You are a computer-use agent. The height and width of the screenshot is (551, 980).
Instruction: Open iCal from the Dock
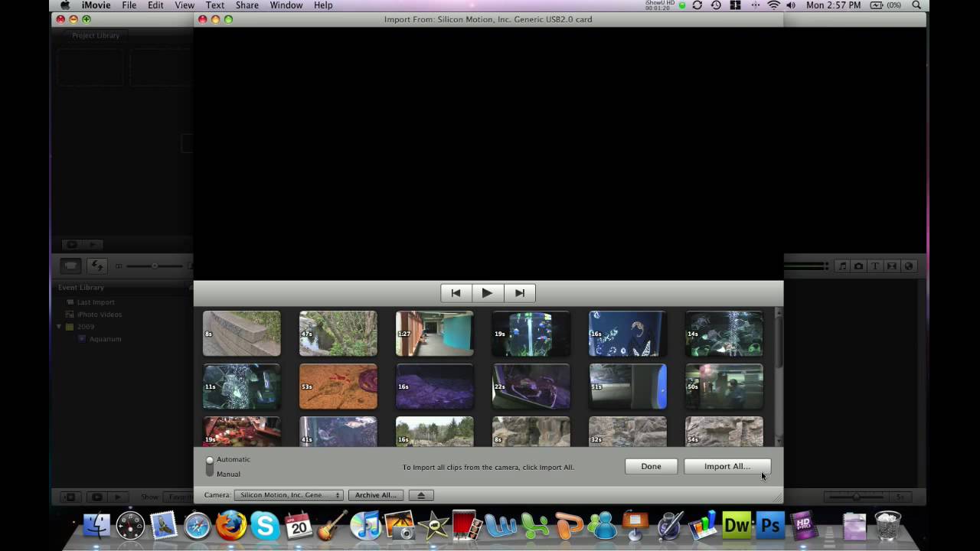tap(299, 526)
